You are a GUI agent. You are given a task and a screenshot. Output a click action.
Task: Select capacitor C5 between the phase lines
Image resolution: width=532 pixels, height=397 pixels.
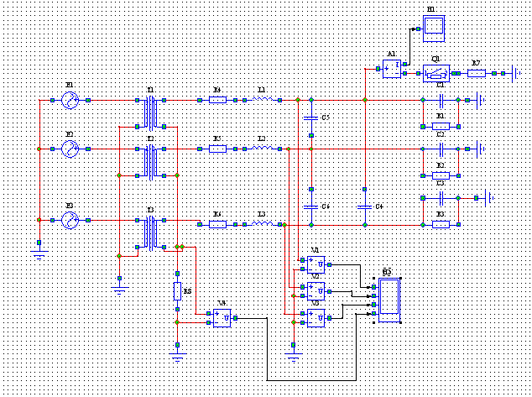[311, 118]
